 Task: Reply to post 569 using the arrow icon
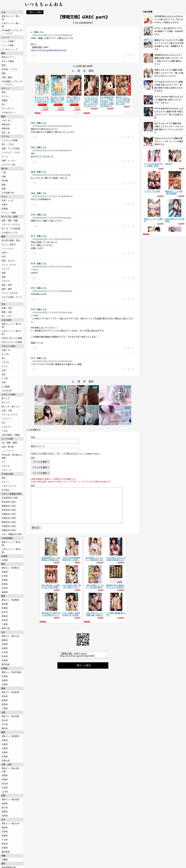124,205
